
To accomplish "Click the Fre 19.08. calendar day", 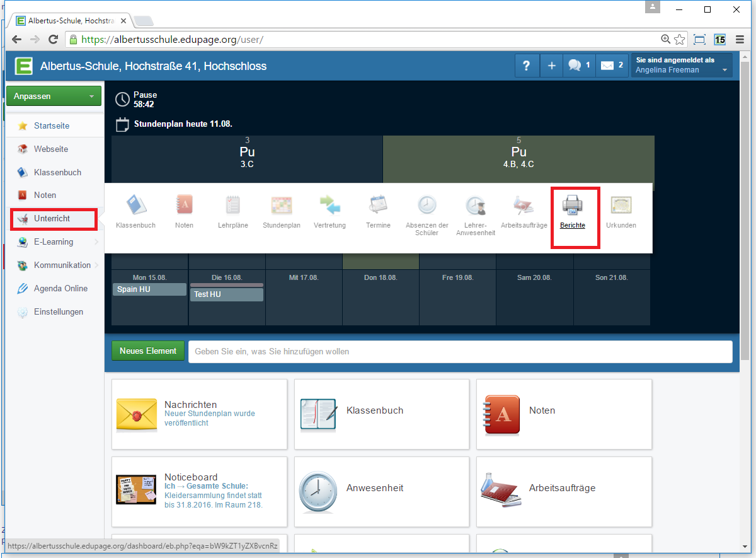I will pos(457,298).
